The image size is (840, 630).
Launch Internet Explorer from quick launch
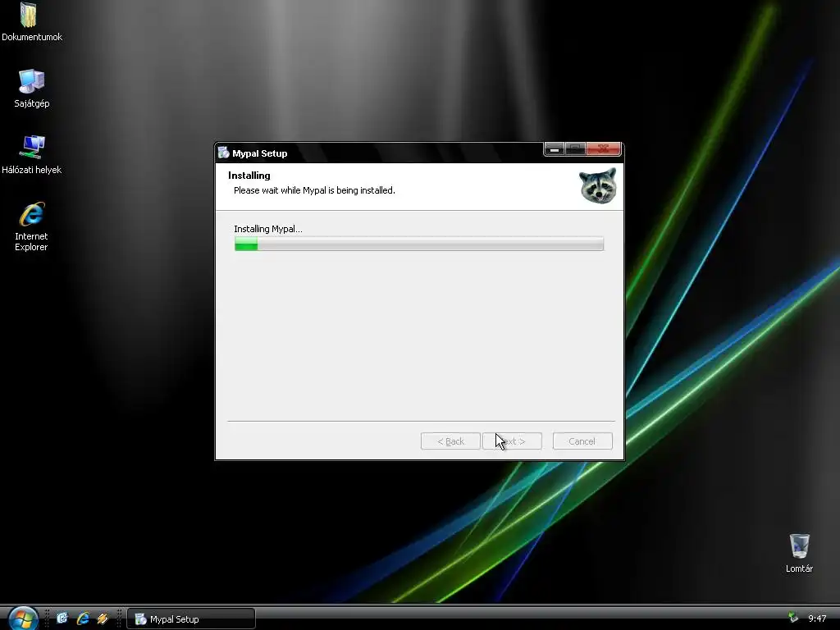(x=83, y=619)
